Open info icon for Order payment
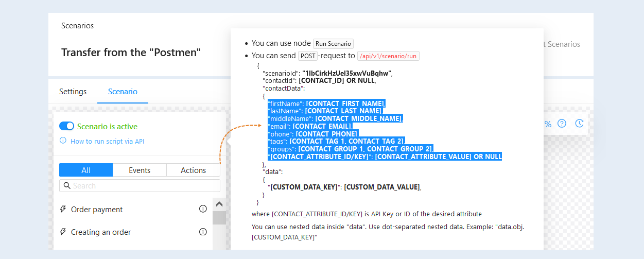The image size is (644, 259). coord(203,209)
